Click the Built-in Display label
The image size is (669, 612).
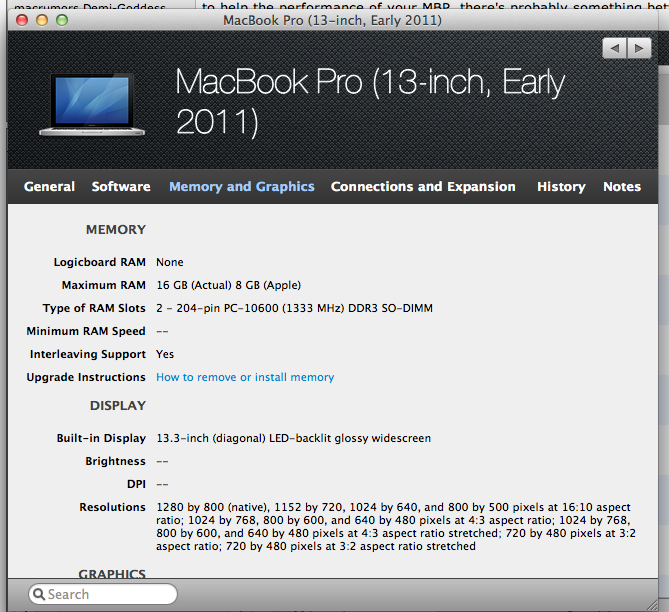(101, 438)
